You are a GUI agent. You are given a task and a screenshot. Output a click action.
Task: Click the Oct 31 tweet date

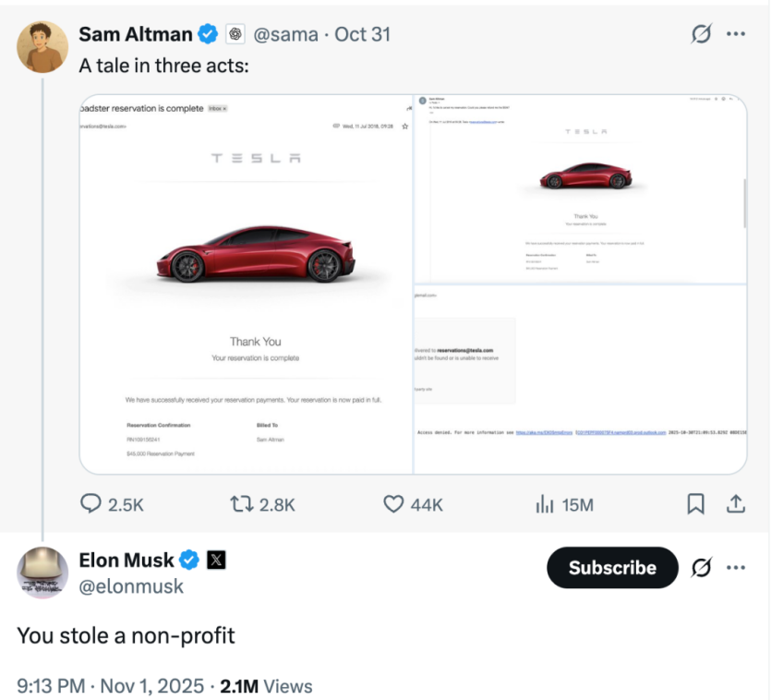pyautogui.click(x=362, y=34)
